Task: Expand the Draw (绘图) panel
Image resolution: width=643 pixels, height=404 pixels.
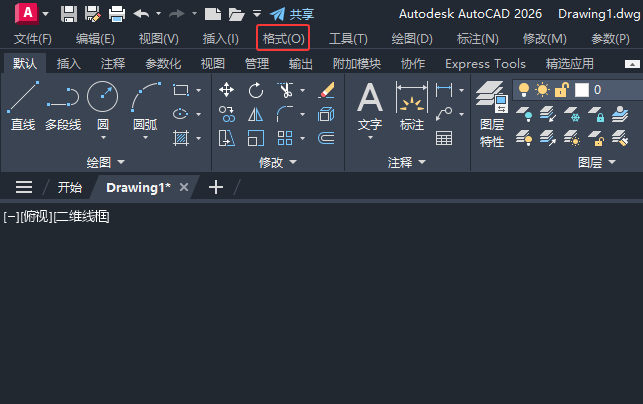Action: click(105, 162)
